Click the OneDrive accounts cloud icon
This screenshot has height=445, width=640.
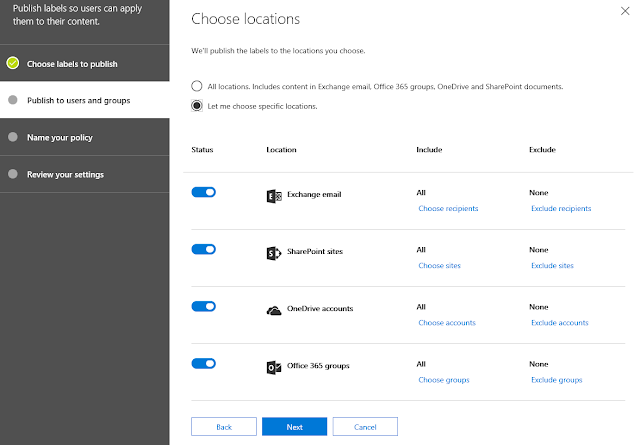(274, 310)
